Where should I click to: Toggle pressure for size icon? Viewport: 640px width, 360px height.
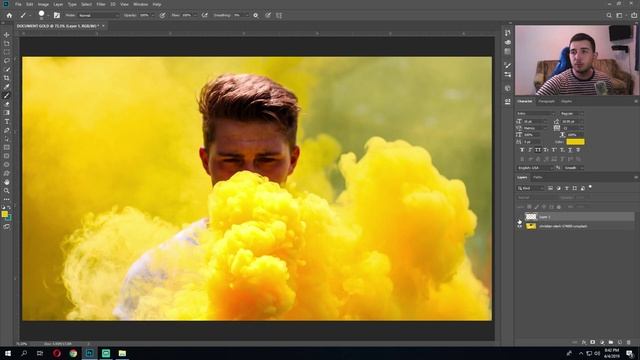[268, 15]
